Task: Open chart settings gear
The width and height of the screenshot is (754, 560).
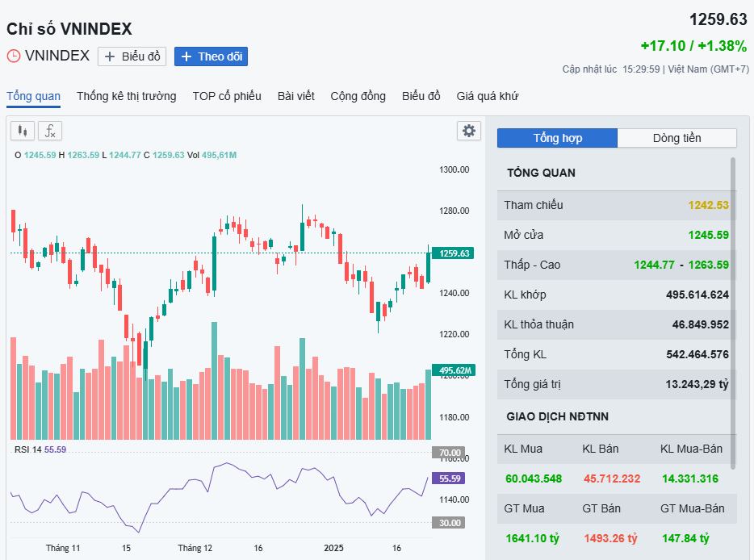Action: pos(468,131)
